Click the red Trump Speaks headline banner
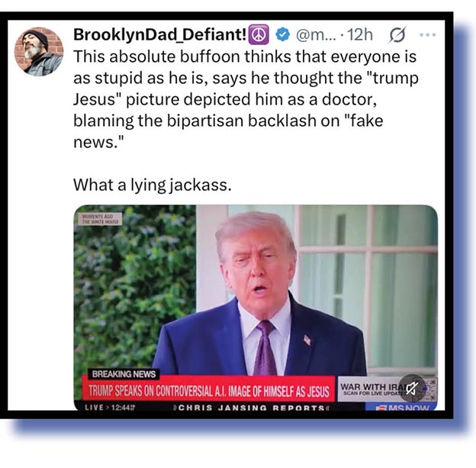 (x=208, y=390)
